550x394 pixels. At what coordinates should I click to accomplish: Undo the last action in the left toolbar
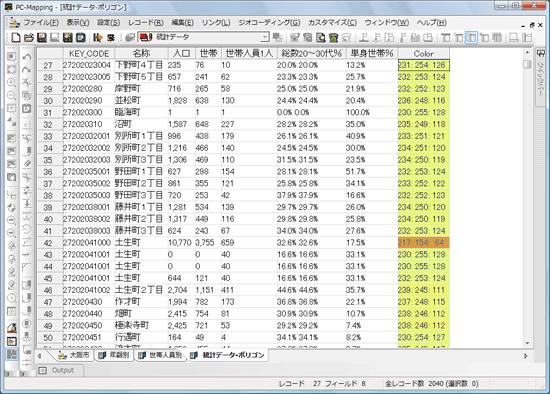tap(27, 57)
